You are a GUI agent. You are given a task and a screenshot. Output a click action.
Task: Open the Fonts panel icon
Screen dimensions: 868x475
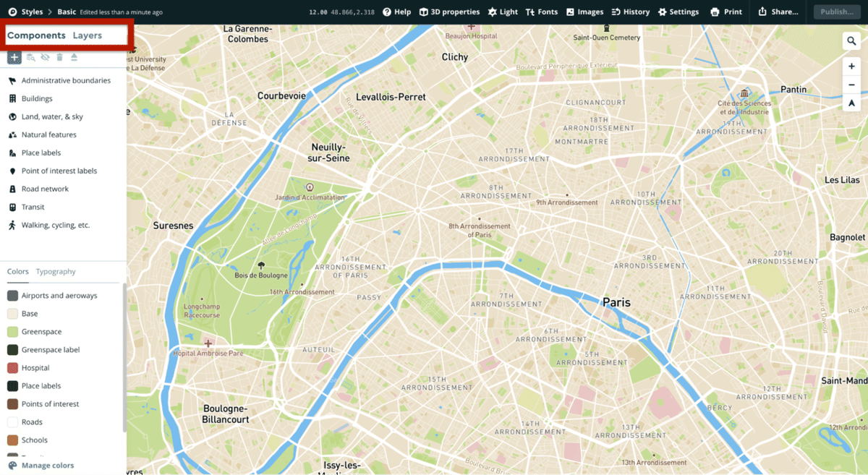pyautogui.click(x=541, y=12)
